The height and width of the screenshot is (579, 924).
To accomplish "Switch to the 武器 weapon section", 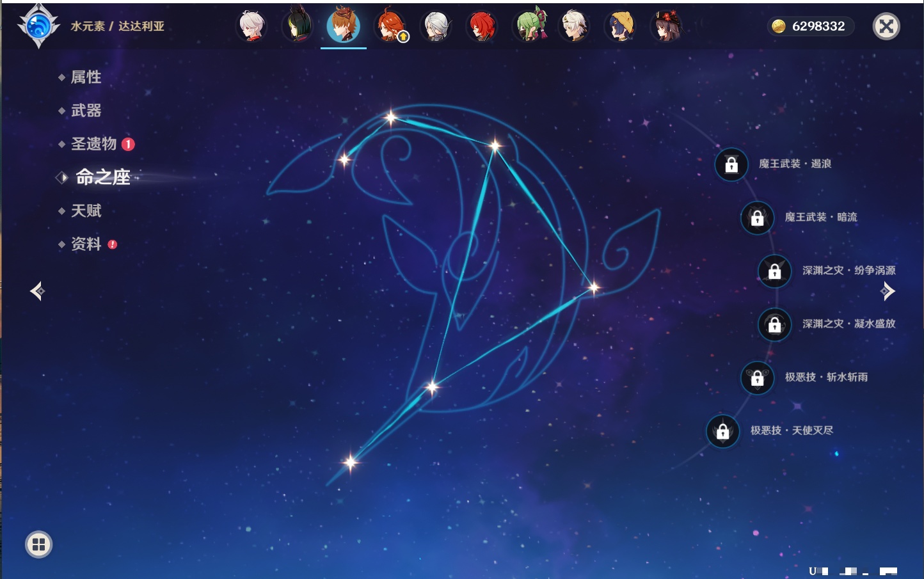I will click(x=86, y=111).
